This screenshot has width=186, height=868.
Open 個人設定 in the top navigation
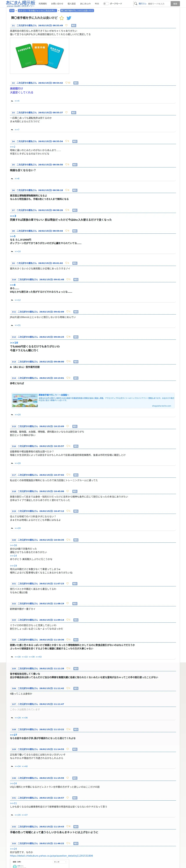pyautogui.click(x=72, y=4)
